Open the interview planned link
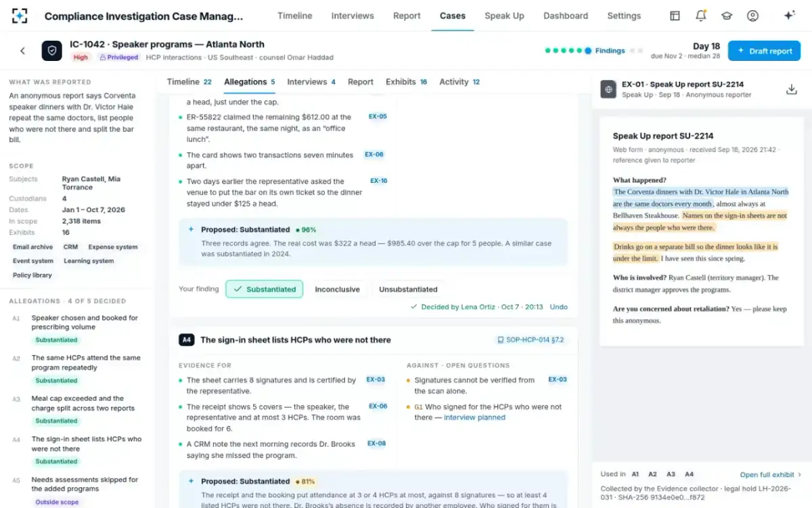Viewport: 812px width, 508px height. pos(474,417)
